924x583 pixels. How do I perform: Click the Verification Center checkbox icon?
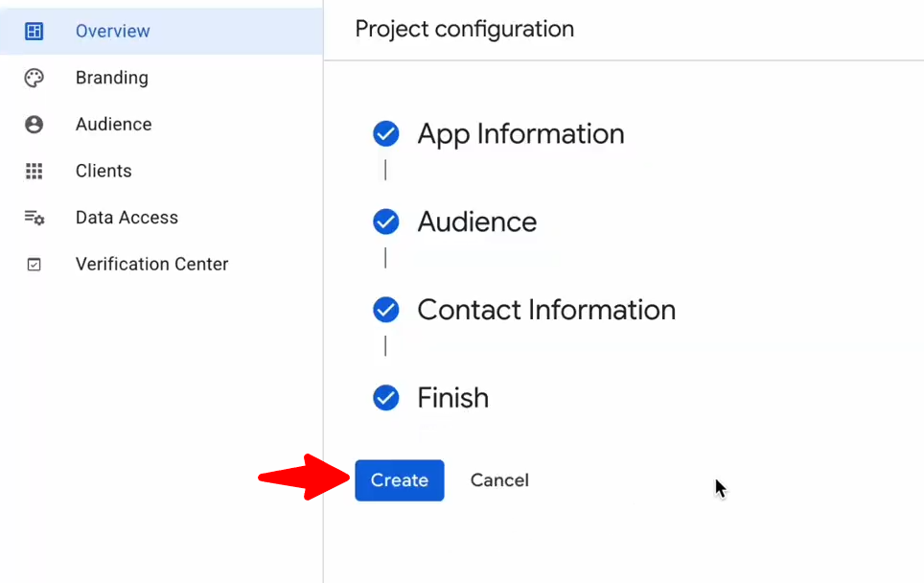click(34, 265)
